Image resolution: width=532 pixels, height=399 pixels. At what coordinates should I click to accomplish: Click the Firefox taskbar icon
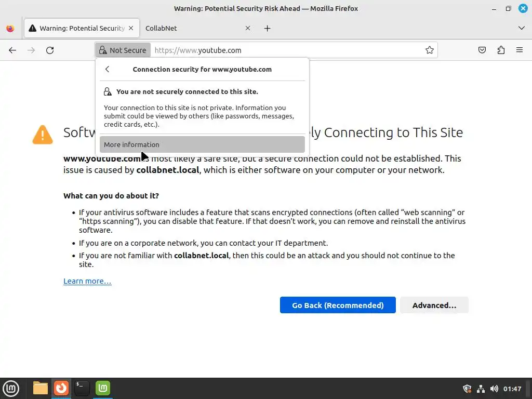(x=61, y=388)
